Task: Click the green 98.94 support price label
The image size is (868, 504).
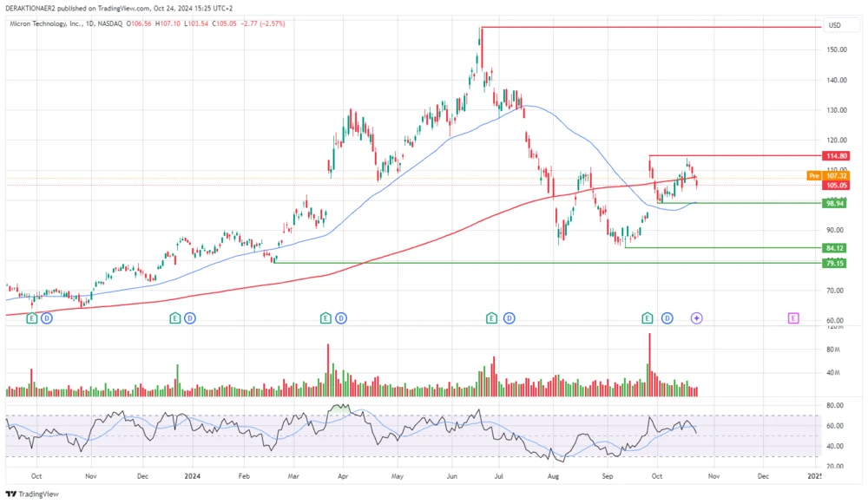Action: 835,203
